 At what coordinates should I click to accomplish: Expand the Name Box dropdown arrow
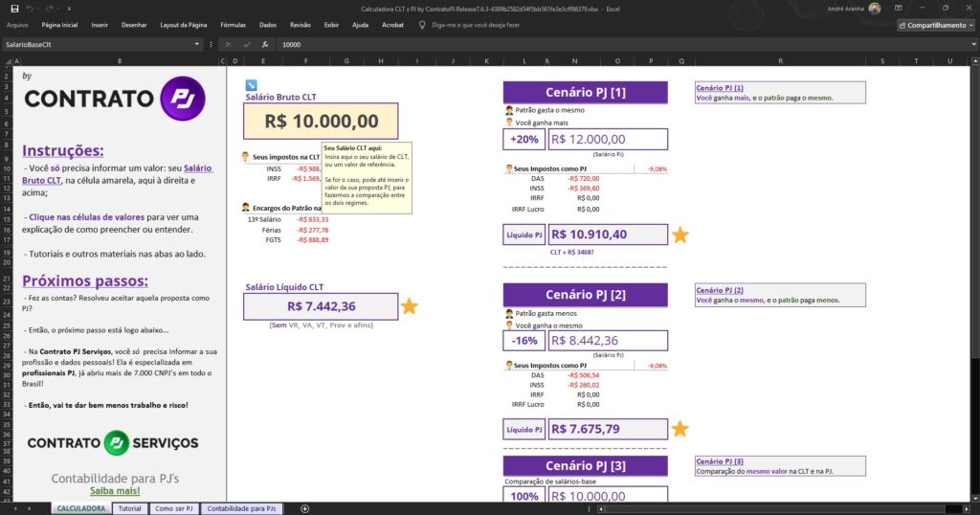coord(197,44)
